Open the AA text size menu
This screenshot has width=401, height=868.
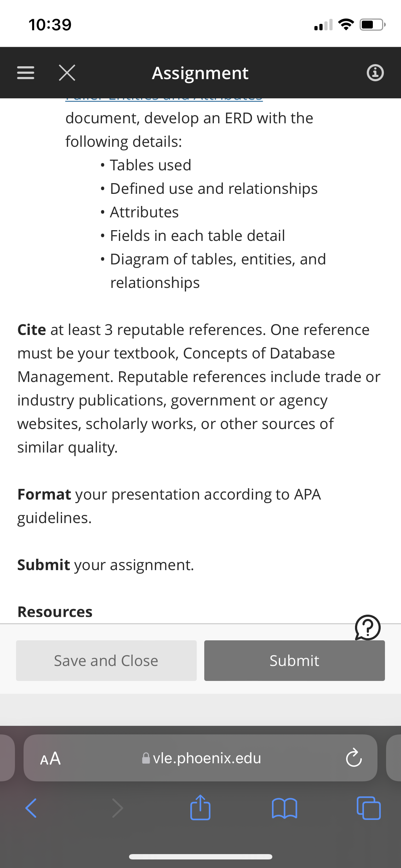click(x=50, y=758)
